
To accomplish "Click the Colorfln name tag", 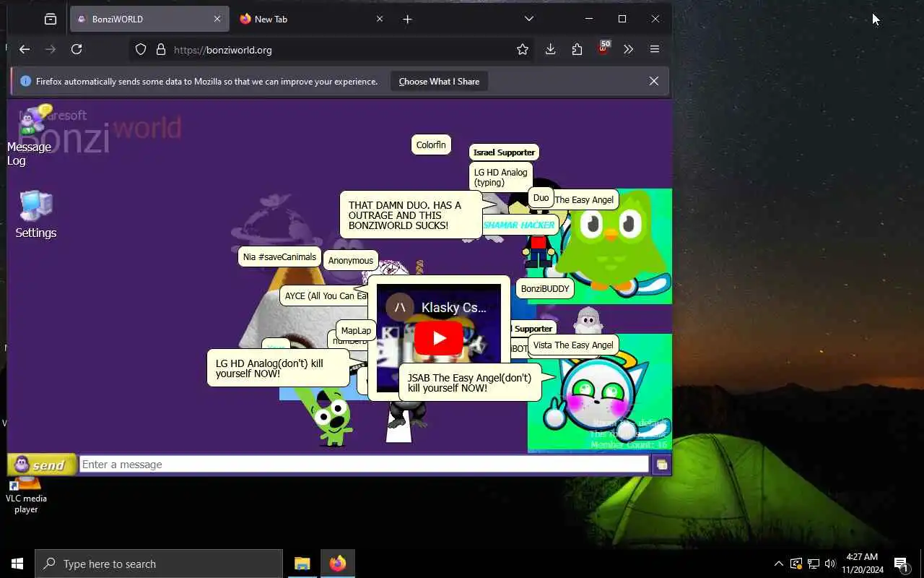I will coord(431,145).
